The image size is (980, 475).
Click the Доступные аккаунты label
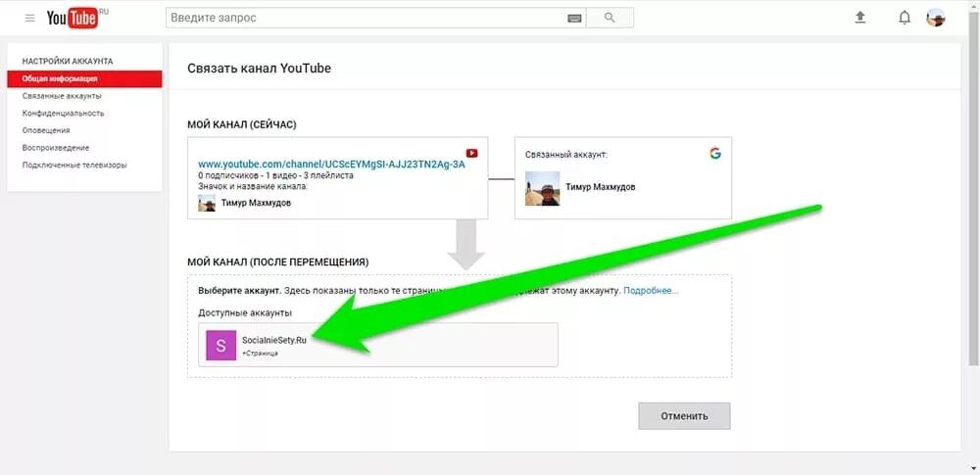point(245,312)
